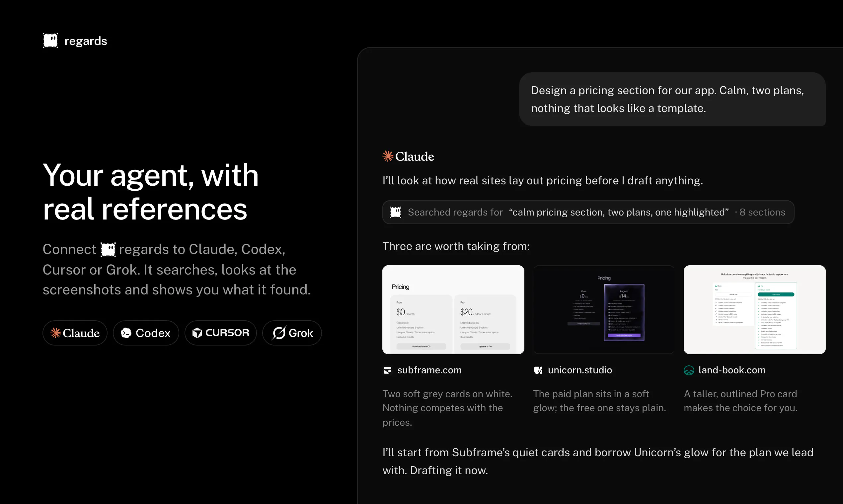
Task: Click the 'Your agent, with real references' headline
Action: (151, 192)
